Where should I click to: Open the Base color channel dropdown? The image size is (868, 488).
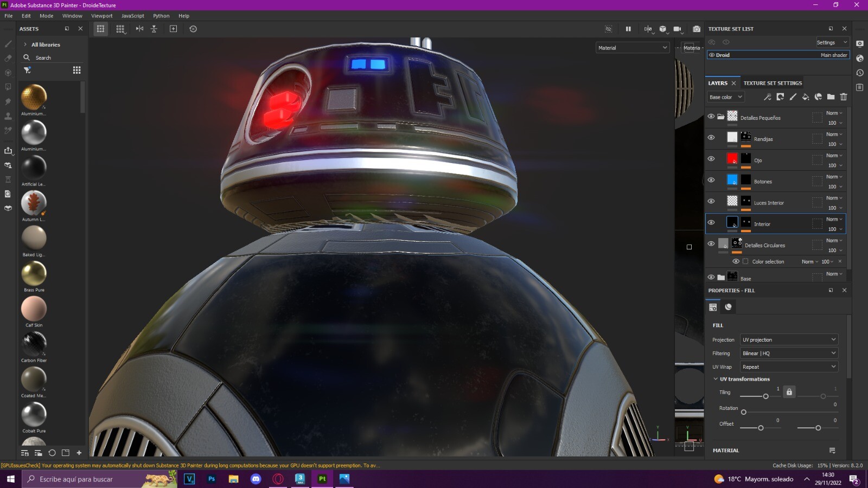pos(725,97)
